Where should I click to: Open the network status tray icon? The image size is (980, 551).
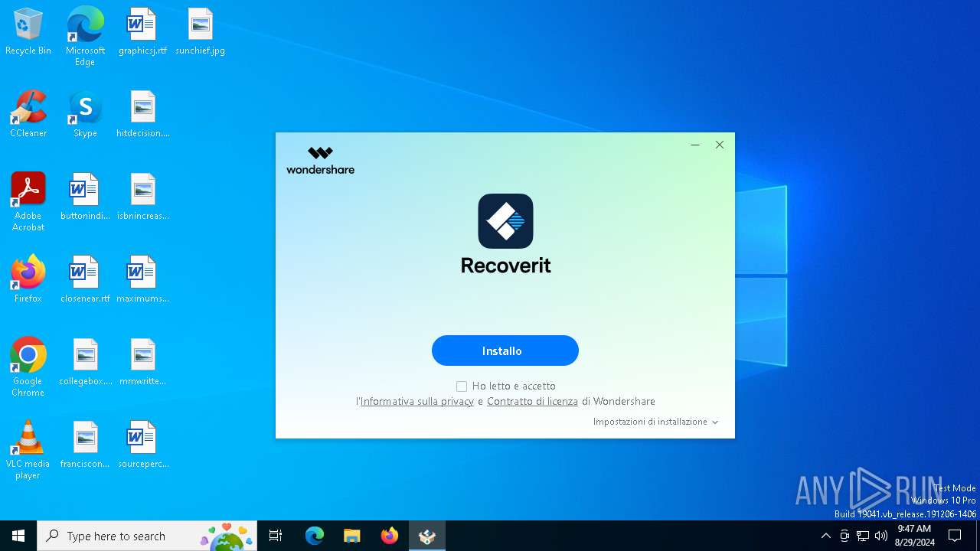pyautogui.click(x=863, y=536)
